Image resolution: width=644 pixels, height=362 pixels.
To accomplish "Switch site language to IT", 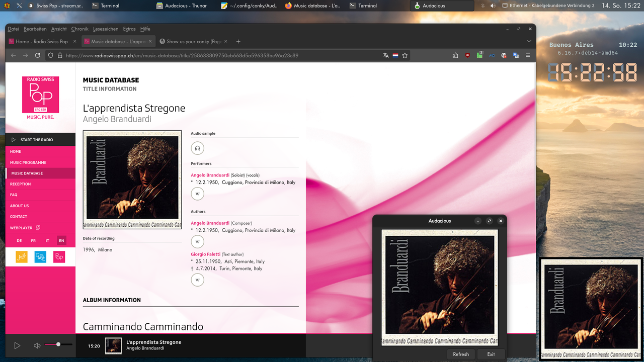I will coord(47,241).
